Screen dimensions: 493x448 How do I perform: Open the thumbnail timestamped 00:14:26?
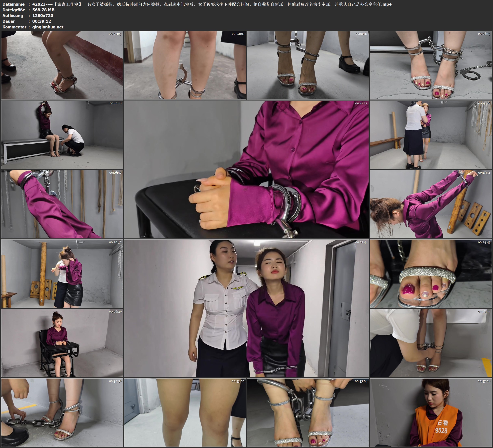click(x=431, y=135)
